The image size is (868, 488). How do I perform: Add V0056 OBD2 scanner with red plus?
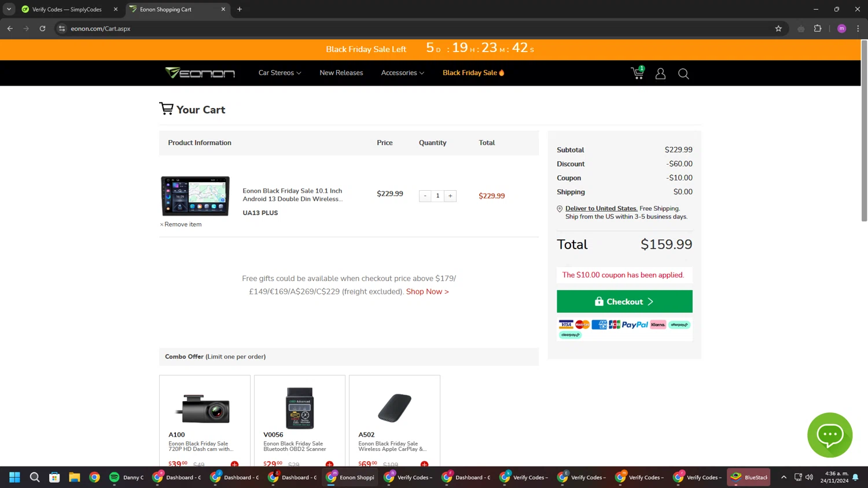click(329, 464)
